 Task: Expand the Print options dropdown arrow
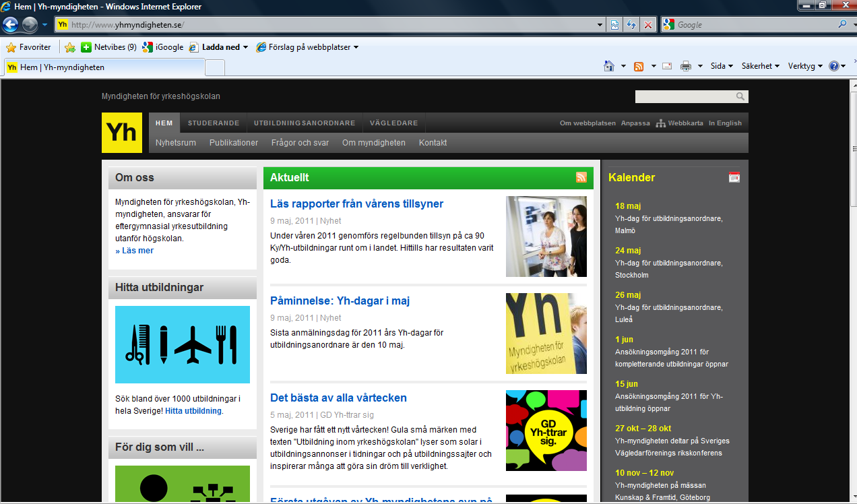coord(700,66)
